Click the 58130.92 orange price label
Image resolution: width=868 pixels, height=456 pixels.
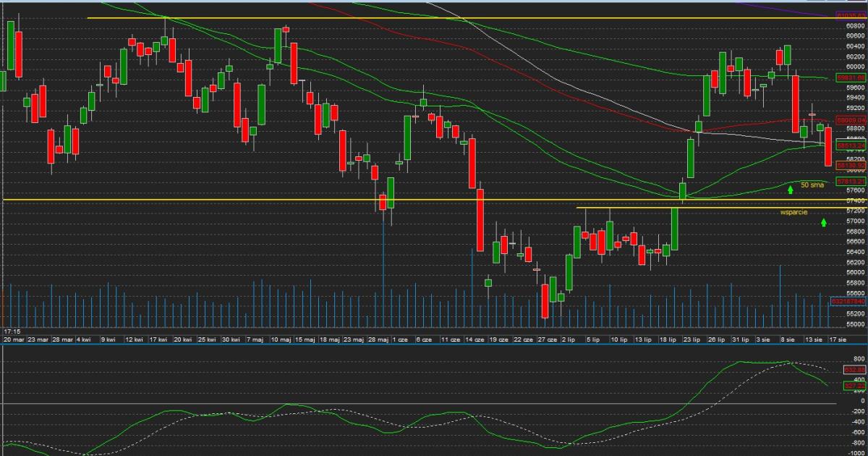(851, 165)
